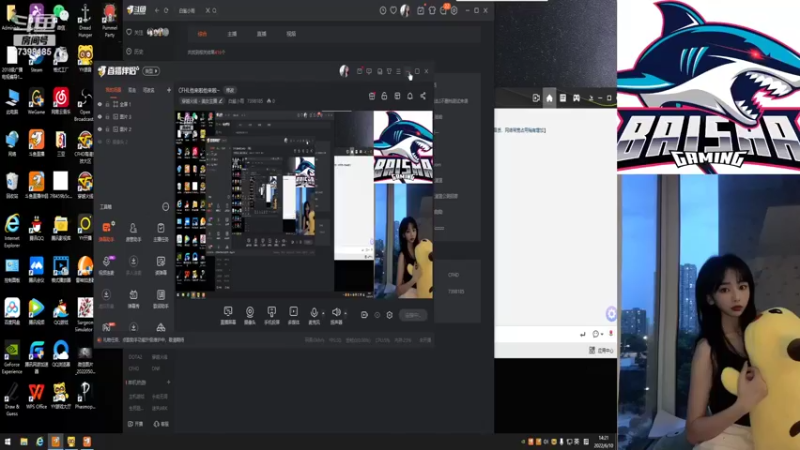
Task: Click the pill-shaped arrow button beside the companion logo
Action: click(151, 71)
